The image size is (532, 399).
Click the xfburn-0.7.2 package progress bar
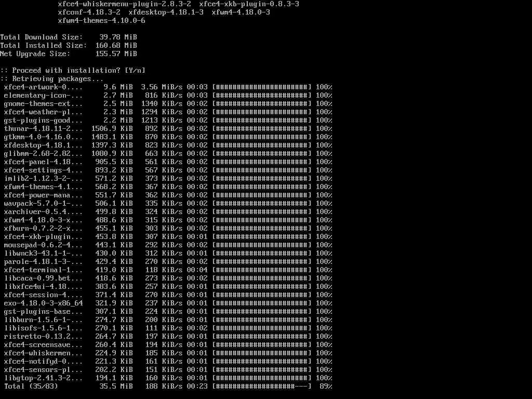pyautogui.click(x=262, y=229)
